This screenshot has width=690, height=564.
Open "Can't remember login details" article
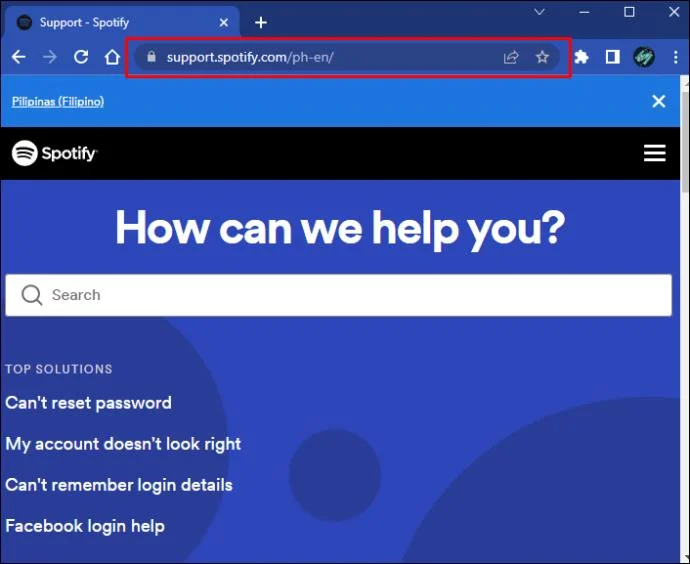point(119,485)
